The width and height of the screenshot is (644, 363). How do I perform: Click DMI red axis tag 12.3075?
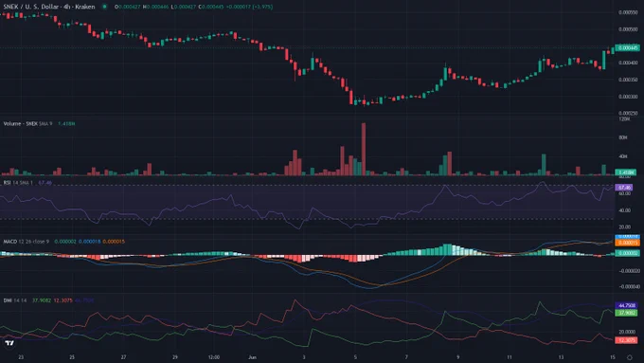[x=626, y=340]
